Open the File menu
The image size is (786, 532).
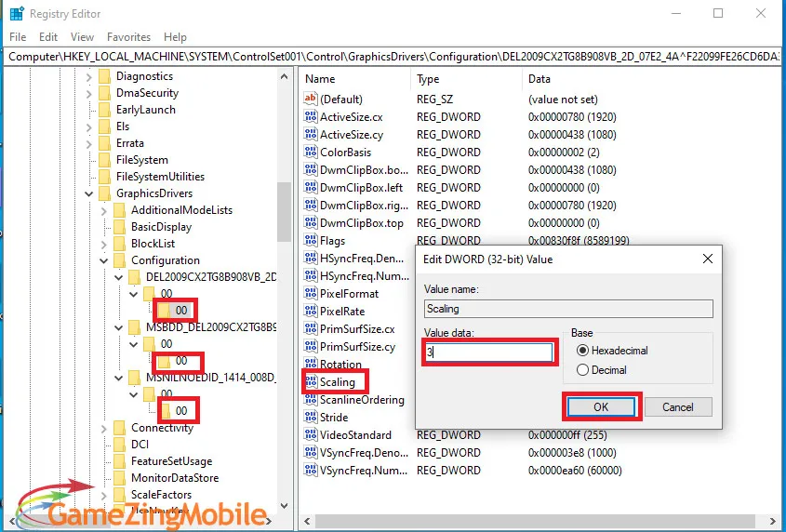pyautogui.click(x=18, y=37)
